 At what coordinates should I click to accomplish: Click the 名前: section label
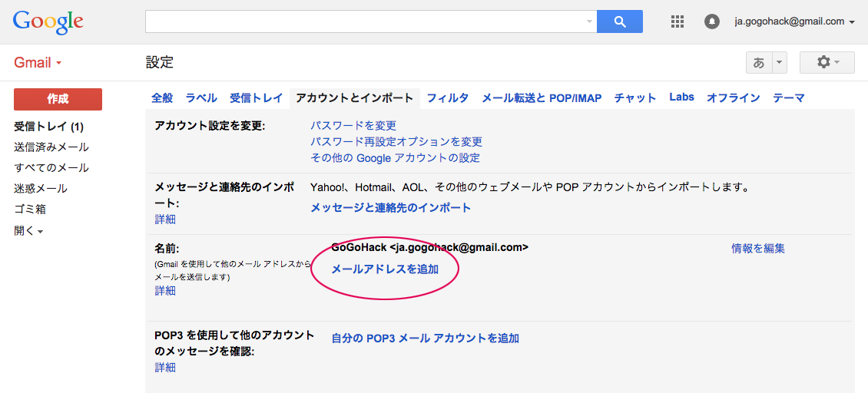tap(167, 248)
